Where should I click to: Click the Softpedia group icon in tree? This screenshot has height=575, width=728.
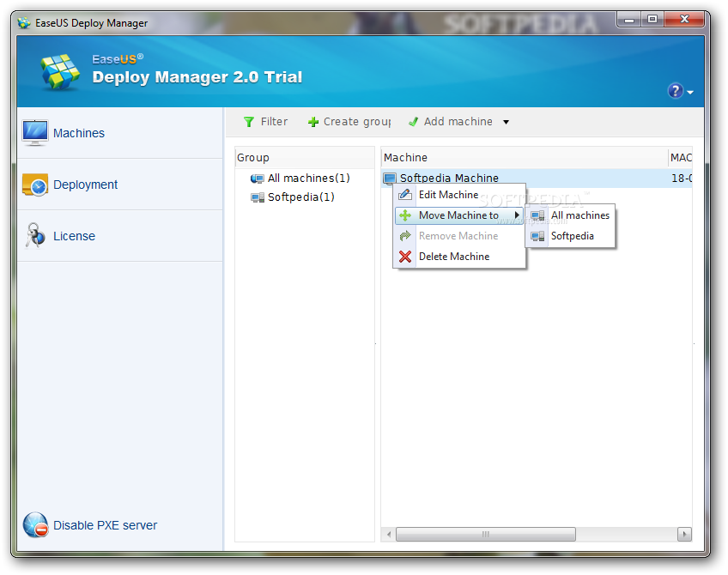pos(257,197)
